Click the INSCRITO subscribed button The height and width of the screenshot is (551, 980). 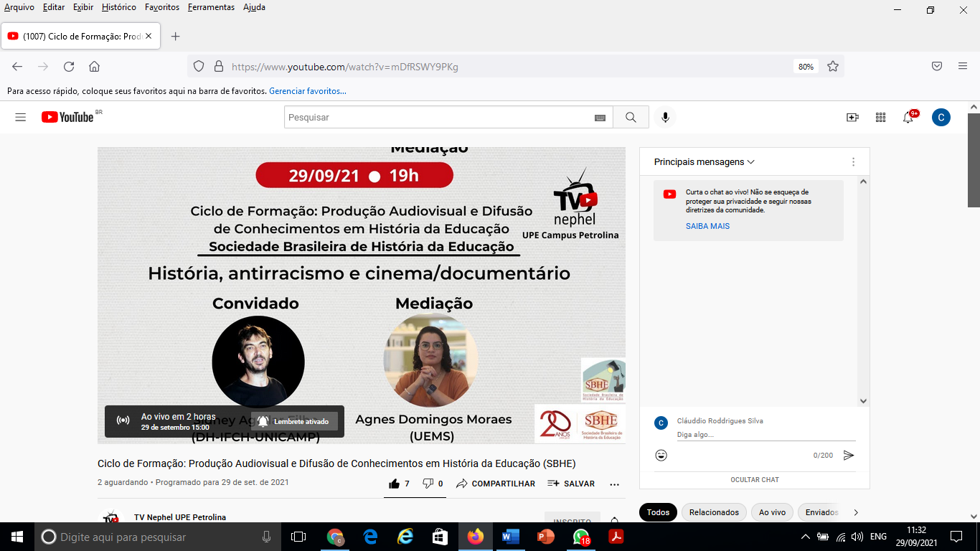[x=572, y=519]
